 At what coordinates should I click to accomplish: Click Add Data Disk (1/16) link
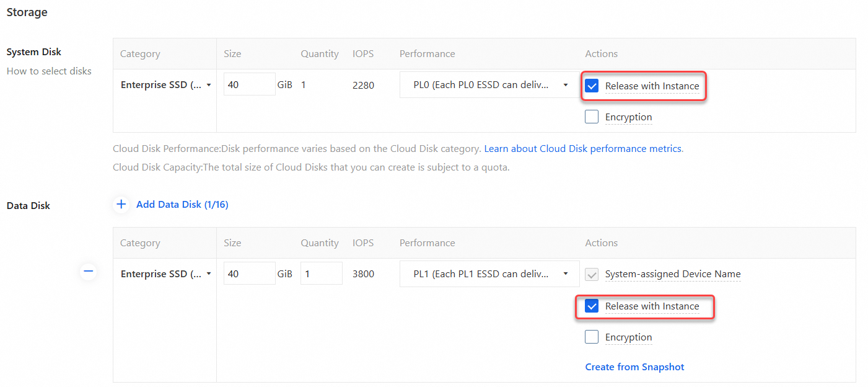click(x=182, y=205)
